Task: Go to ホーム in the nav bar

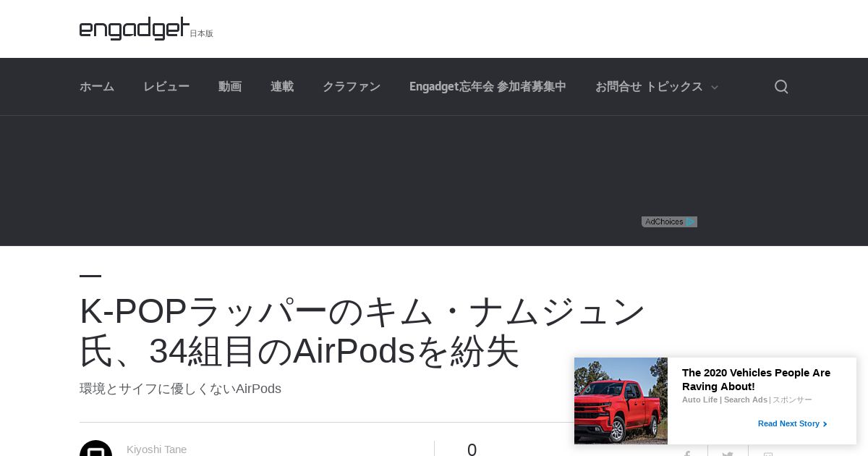Action: tap(97, 87)
